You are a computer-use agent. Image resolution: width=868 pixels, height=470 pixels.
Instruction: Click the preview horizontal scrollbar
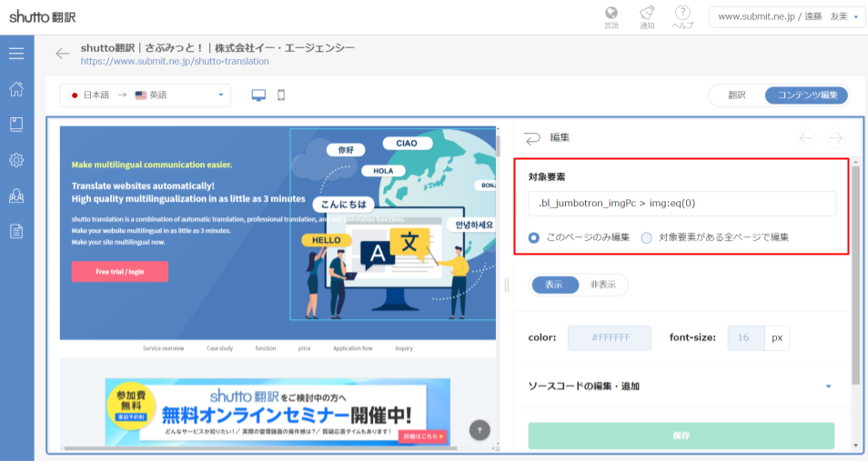[260, 448]
